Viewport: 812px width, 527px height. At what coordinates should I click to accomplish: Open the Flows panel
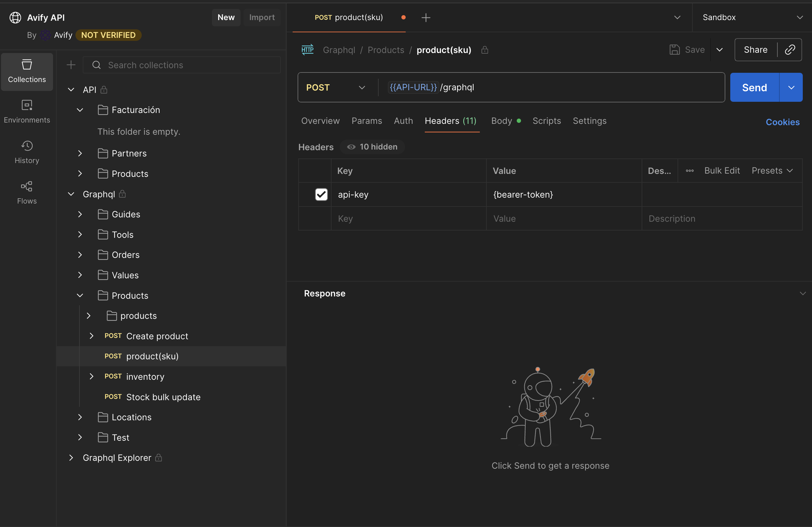tap(27, 192)
